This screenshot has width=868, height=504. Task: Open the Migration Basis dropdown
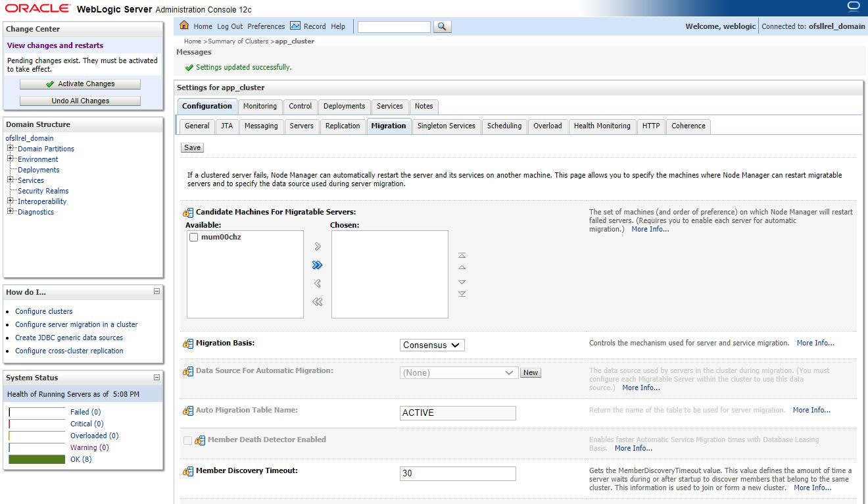click(432, 345)
